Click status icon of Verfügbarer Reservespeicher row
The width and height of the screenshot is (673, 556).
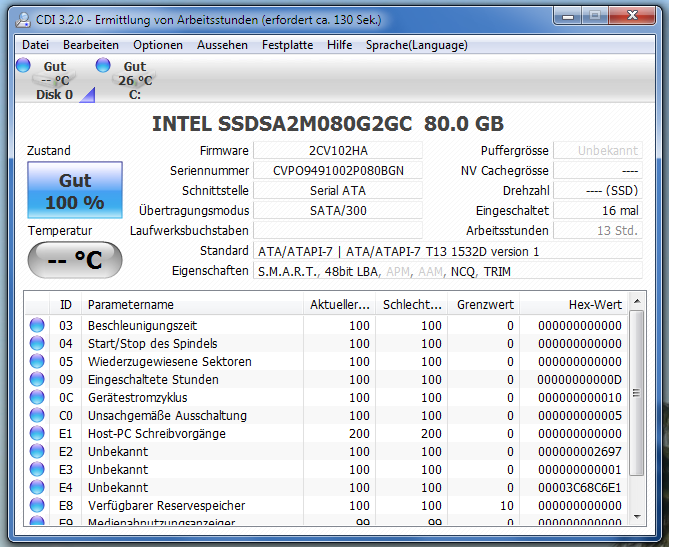(x=37, y=505)
